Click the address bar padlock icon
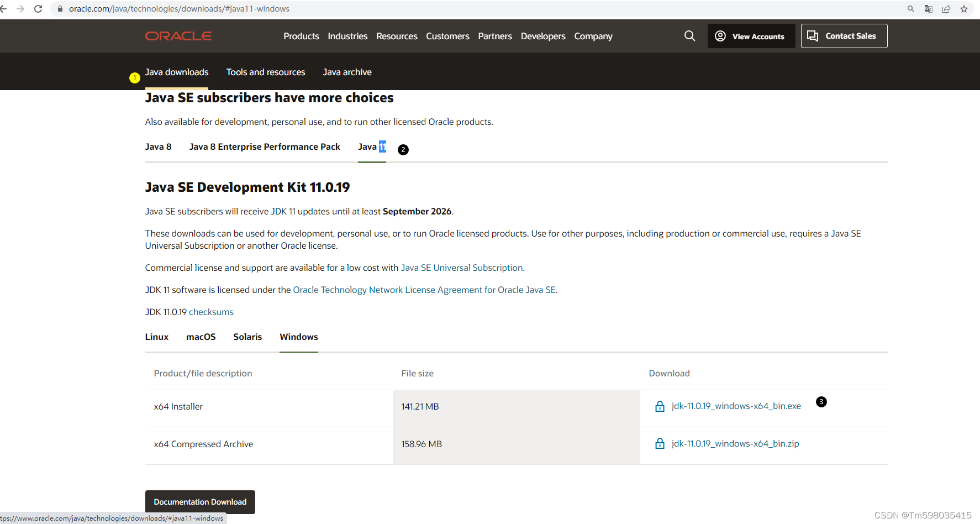The height and width of the screenshot is (524, 980). tap(60, 9)
